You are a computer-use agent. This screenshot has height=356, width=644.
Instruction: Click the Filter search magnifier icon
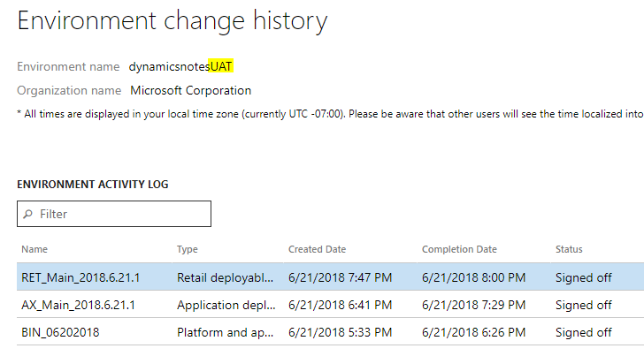click(29, 214)
